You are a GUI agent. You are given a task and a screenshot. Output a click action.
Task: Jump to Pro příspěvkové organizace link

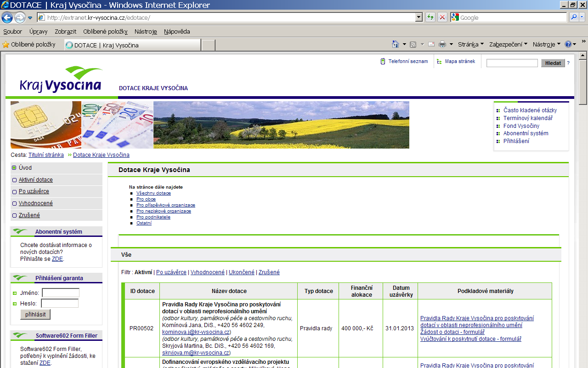coord(166,205)
